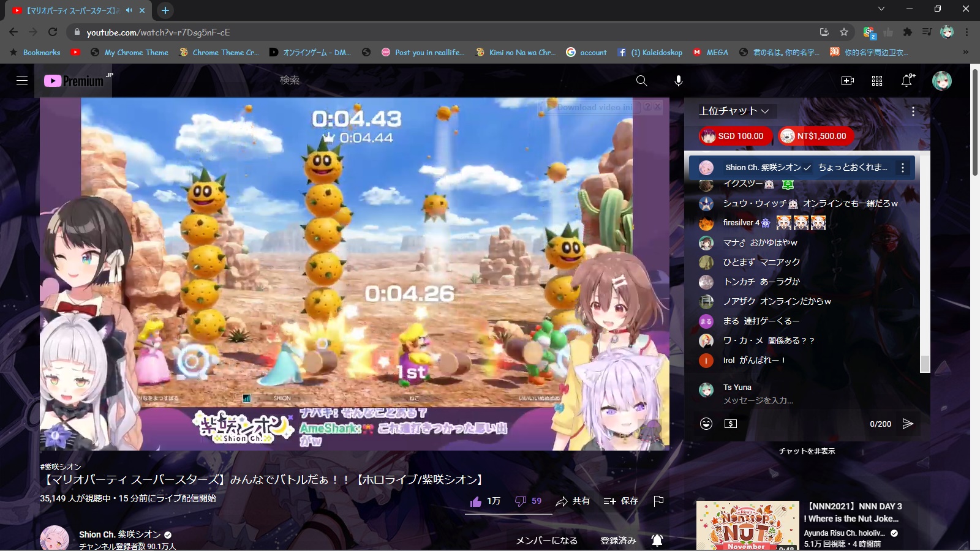Go back to the previous page
980x551 pixels.
pyautogui.click(x=13, y=32)
